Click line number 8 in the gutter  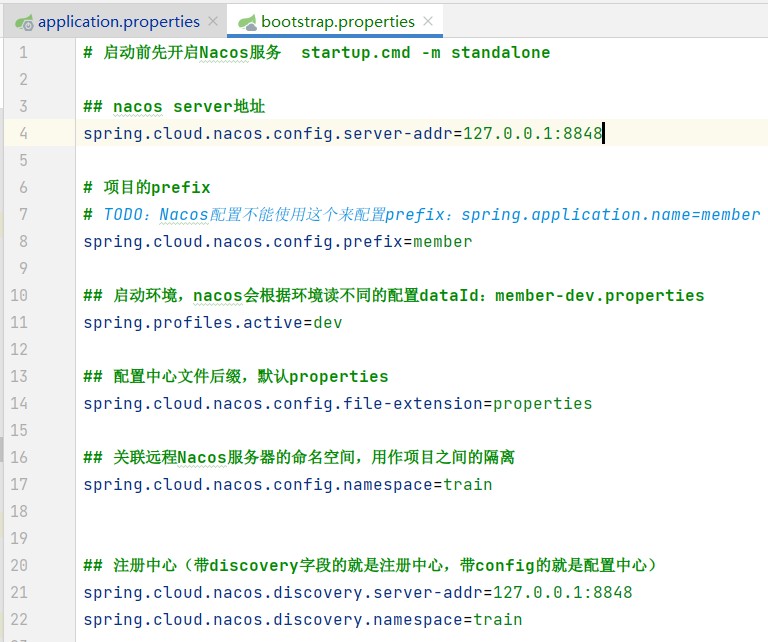23,241
